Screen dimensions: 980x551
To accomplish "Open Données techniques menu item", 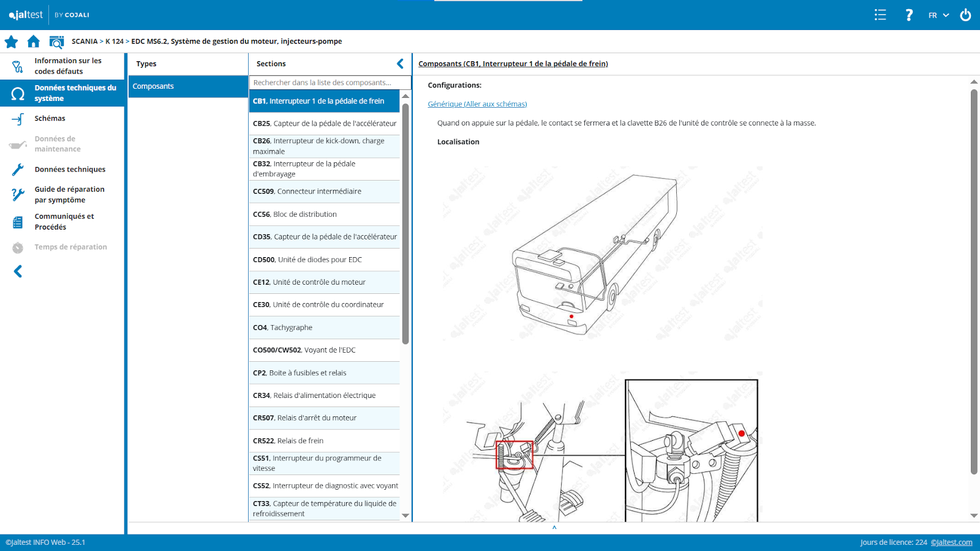I will (62, 170).
